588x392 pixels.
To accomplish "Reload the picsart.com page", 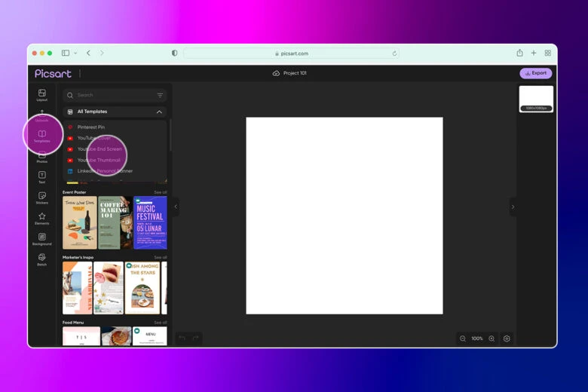I will [394, 54].
